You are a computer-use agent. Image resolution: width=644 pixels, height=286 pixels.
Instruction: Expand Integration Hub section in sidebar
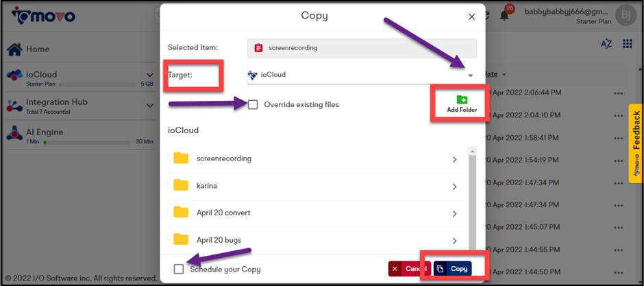tap(149, 106)
